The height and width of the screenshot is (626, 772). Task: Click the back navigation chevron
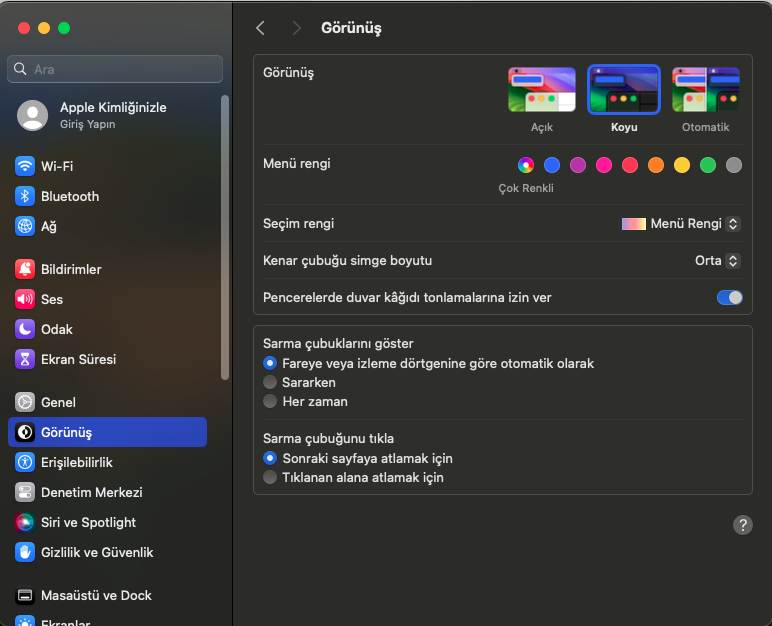point(260,28)
